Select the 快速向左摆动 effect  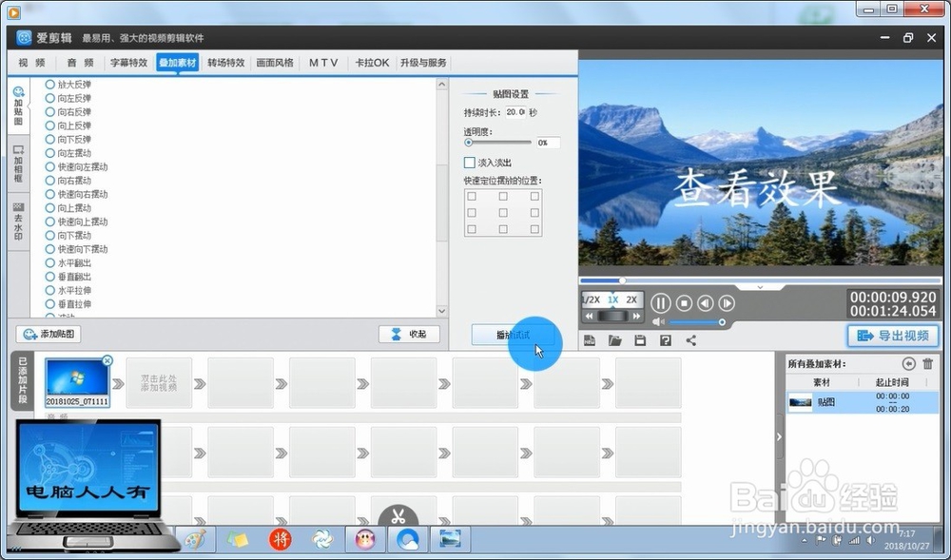point(77,166)
